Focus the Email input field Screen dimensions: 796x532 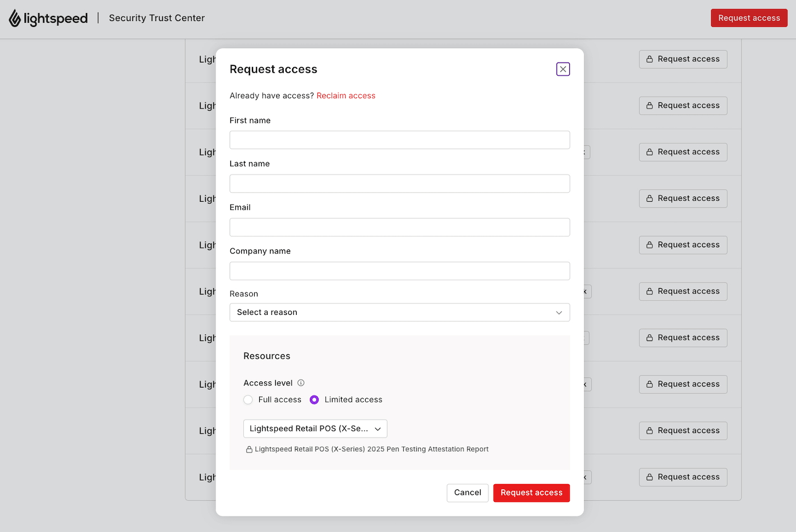coord(400,227)
